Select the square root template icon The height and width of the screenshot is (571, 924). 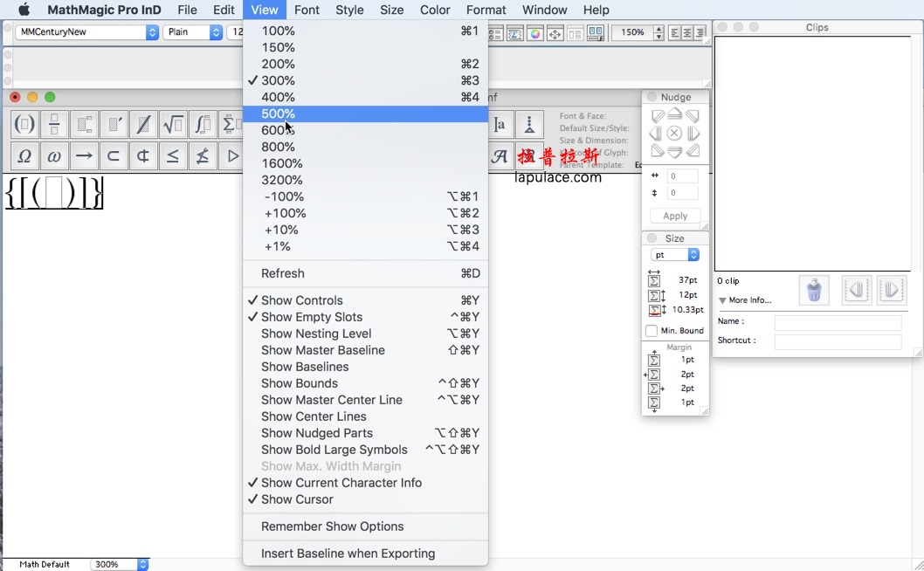[173, 124]
